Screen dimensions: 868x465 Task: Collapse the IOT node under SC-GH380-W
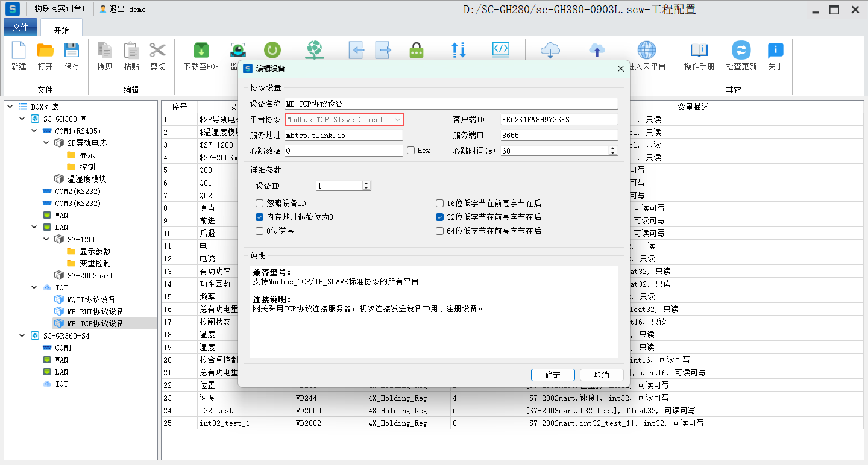pos(34,287)
